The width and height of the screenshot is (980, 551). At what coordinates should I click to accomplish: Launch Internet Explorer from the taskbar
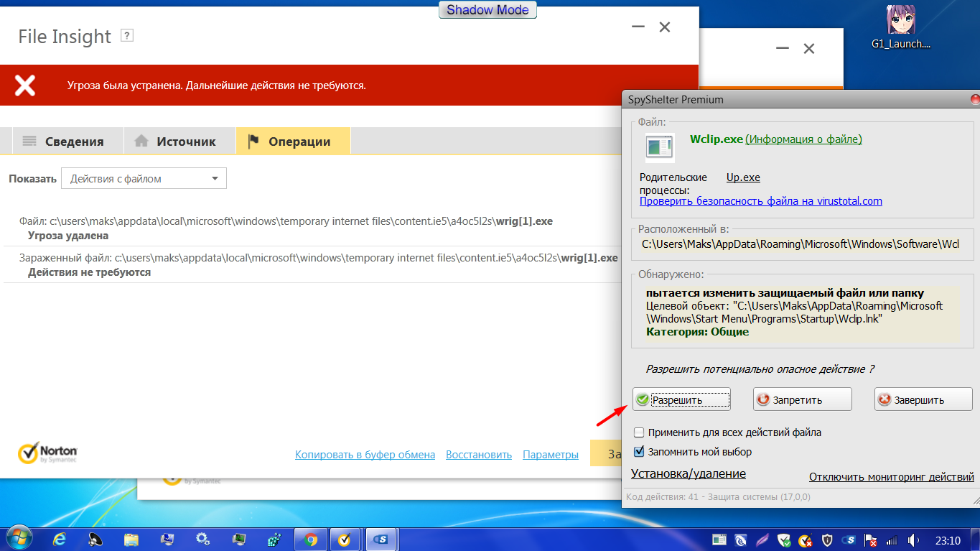(x=60, y=540)
